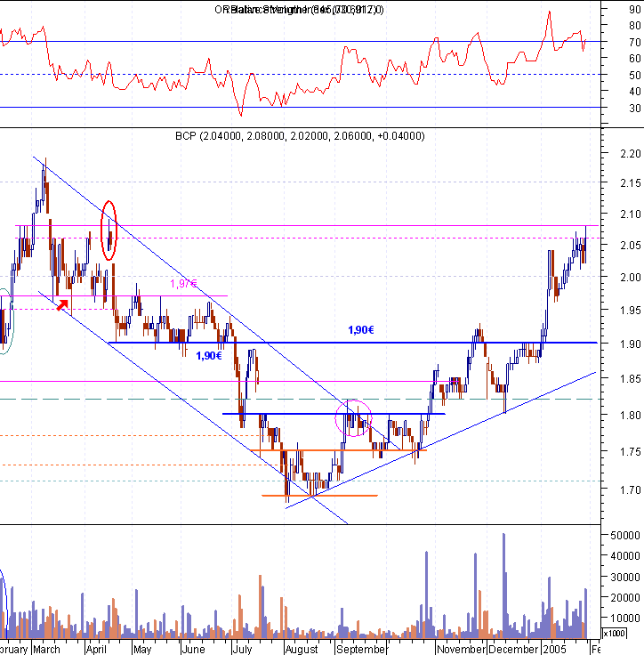Click the 2.20 price axis label
This screenshot has height=655, width=644.
tap(631, 154)
